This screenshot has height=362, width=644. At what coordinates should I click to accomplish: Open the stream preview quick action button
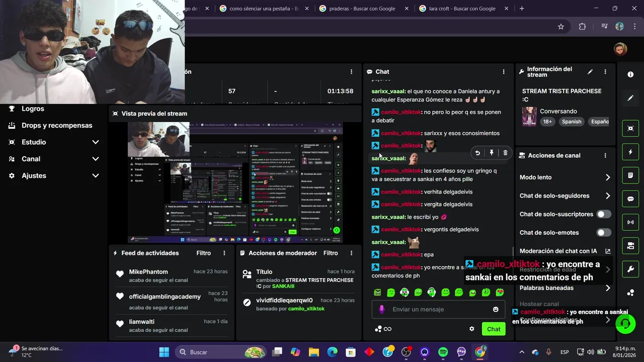coord(630,128)
